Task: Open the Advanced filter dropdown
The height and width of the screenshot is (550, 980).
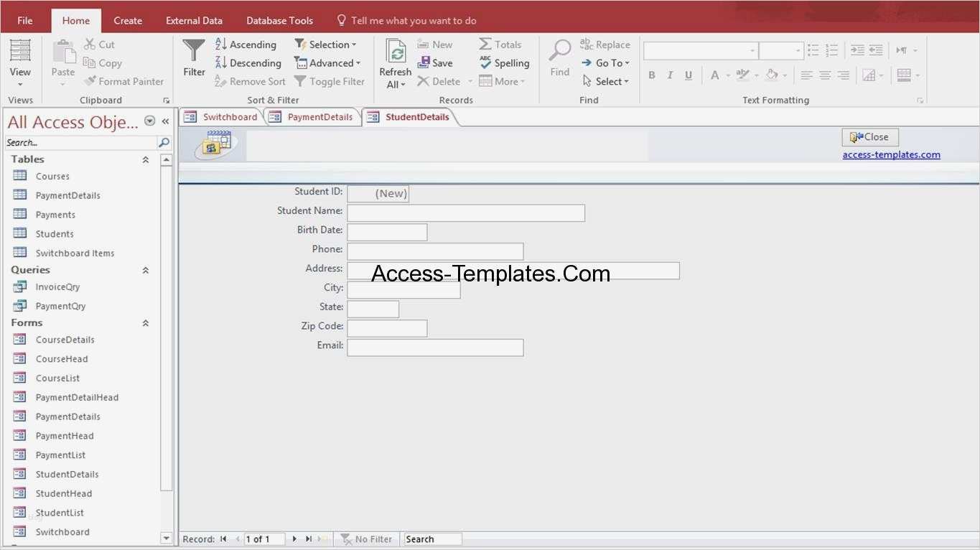Action: point(329,62)
